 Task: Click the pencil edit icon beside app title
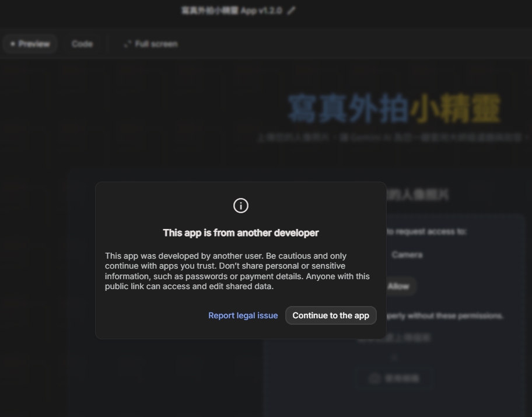[291, 11]
